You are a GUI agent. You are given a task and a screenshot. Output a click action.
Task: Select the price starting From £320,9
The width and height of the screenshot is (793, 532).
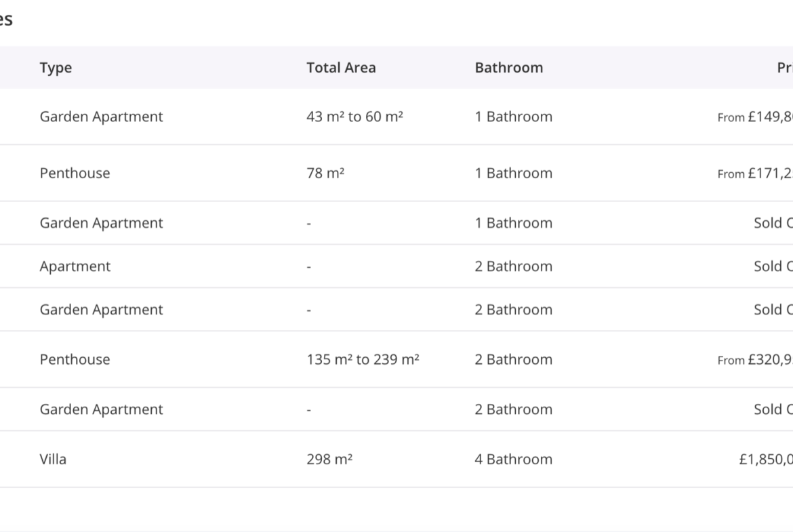click(755, 360)
